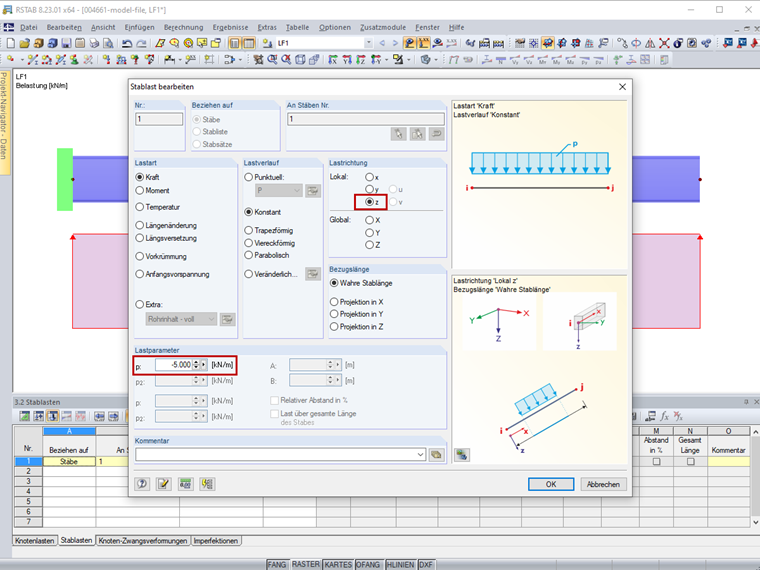
Task: Toggle the FANG status bar button
Action: click(x=277, y=565)
